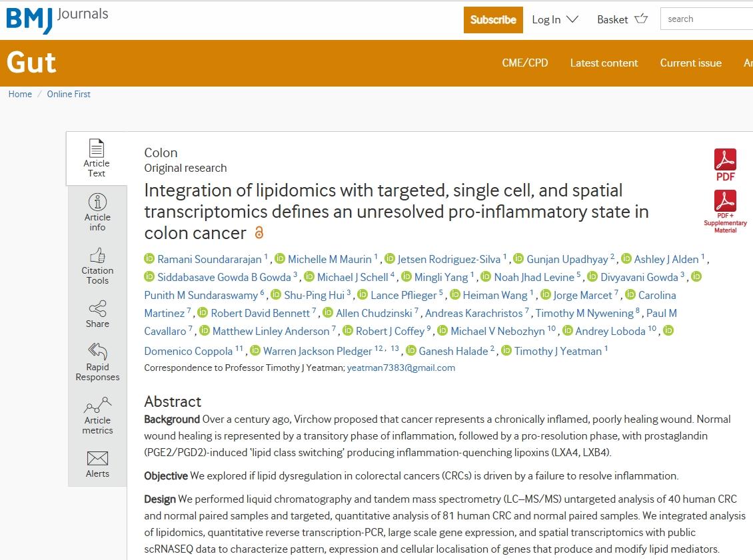This screenshot has width=753, height=560.
Task: Open the Article info sidebar icon
Action: (97, 202)
